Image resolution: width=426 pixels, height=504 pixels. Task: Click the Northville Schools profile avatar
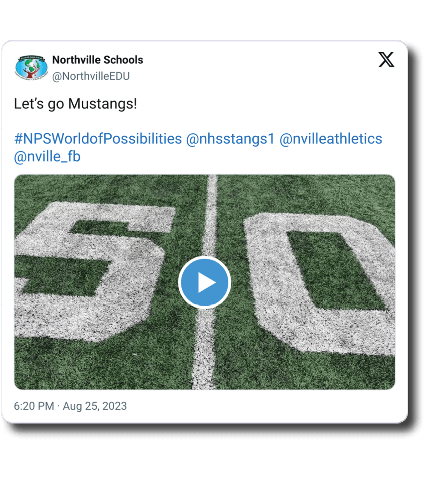(31, 68)
